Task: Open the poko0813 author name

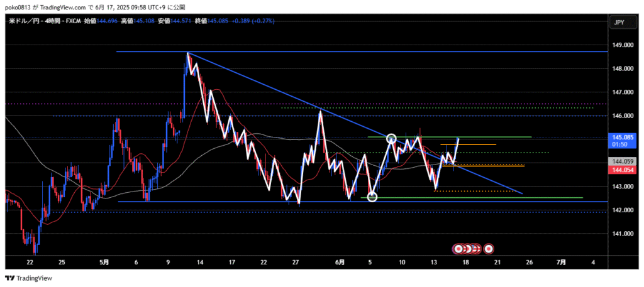Action: click(x=21, y=7)
